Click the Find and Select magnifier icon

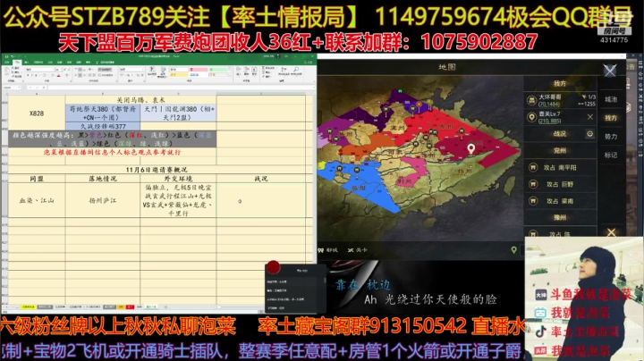pos(296,71)
